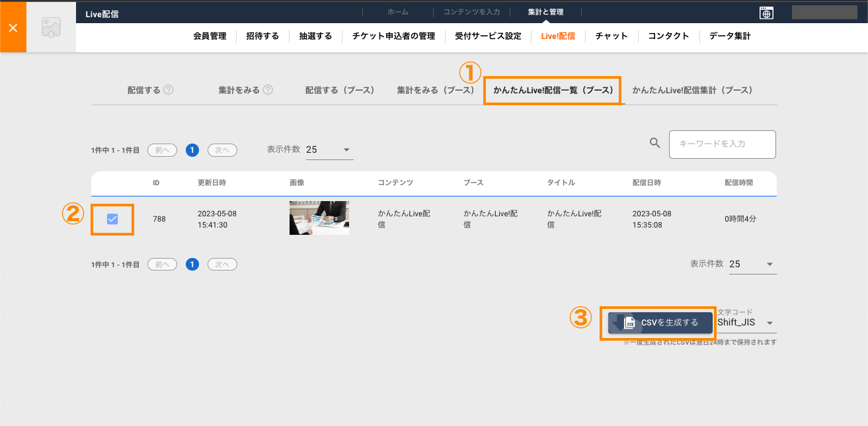Image resolution: width=868 pixels, height=426 pixels.
Task: Click the CSV file icon on button
Action: pos(629,323)
